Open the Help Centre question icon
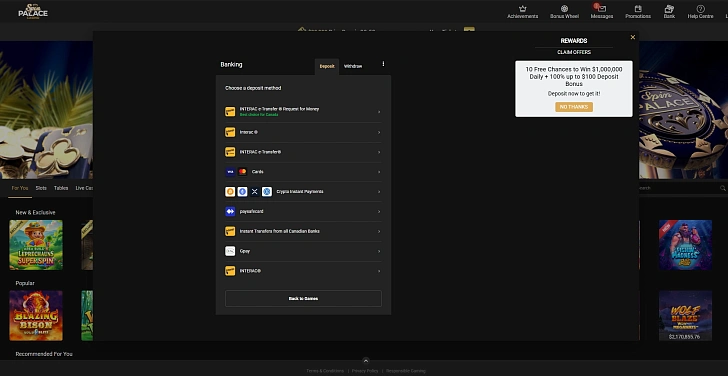This screenshot has width=728, height=376. [x=700, y=9]
